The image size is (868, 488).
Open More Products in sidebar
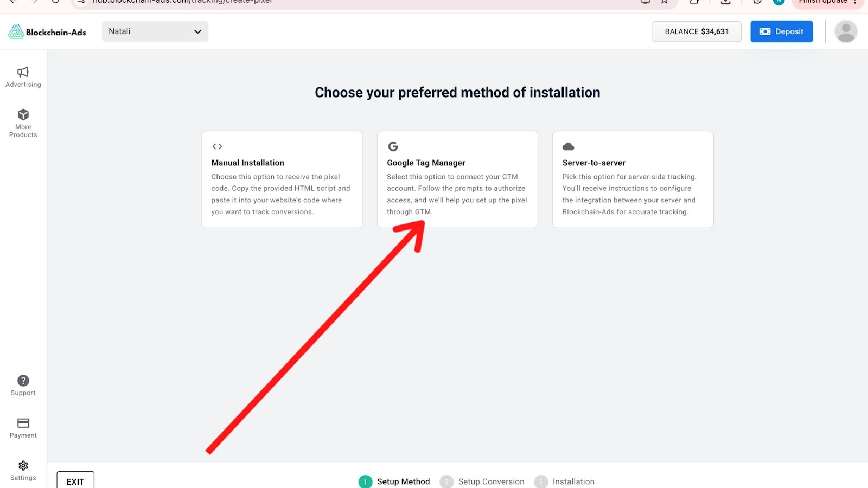click(x=23, y=124)
